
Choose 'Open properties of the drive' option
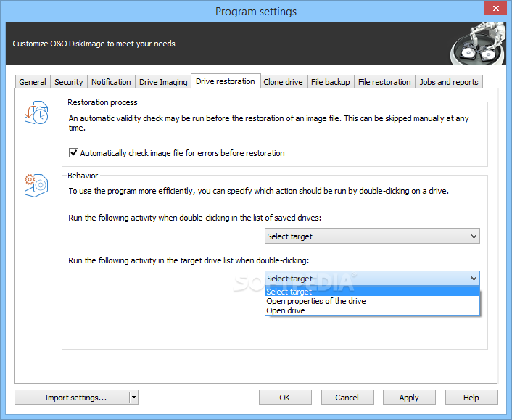click(x=372, y=301)
